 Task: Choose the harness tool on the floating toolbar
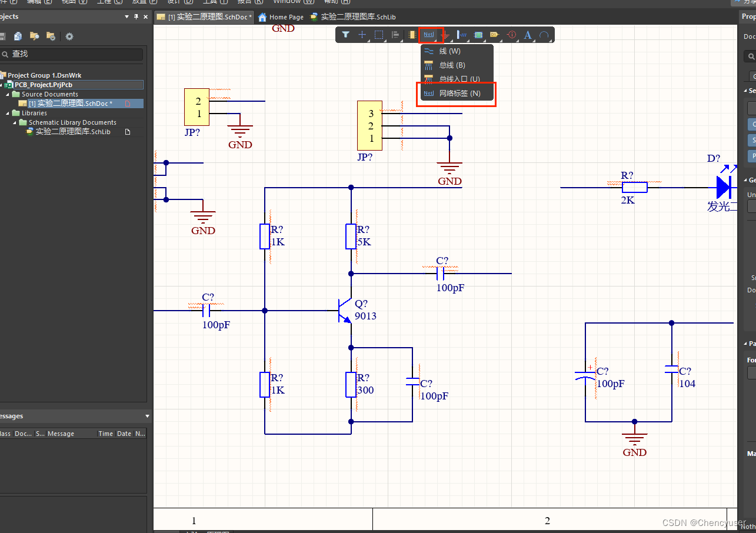point(462,35)
